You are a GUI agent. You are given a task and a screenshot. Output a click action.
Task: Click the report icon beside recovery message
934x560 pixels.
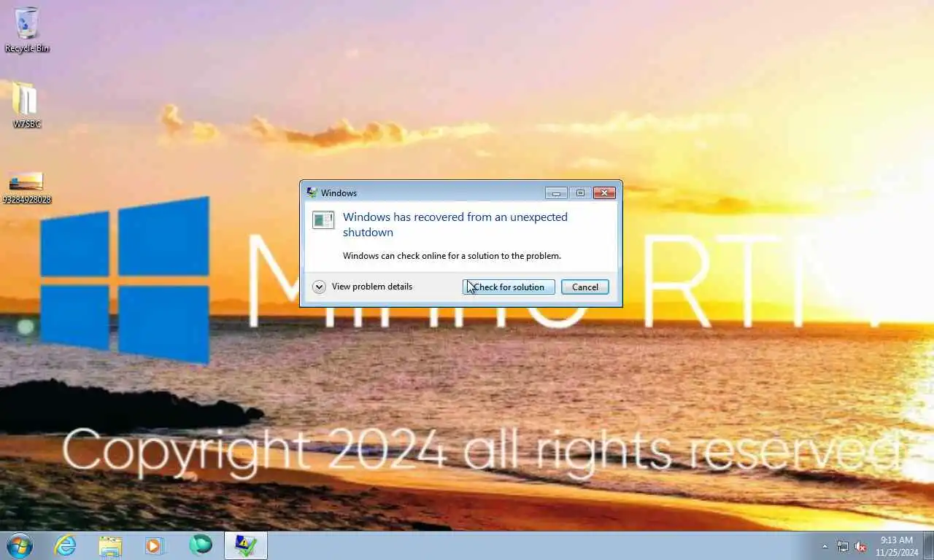click(323, 220)
